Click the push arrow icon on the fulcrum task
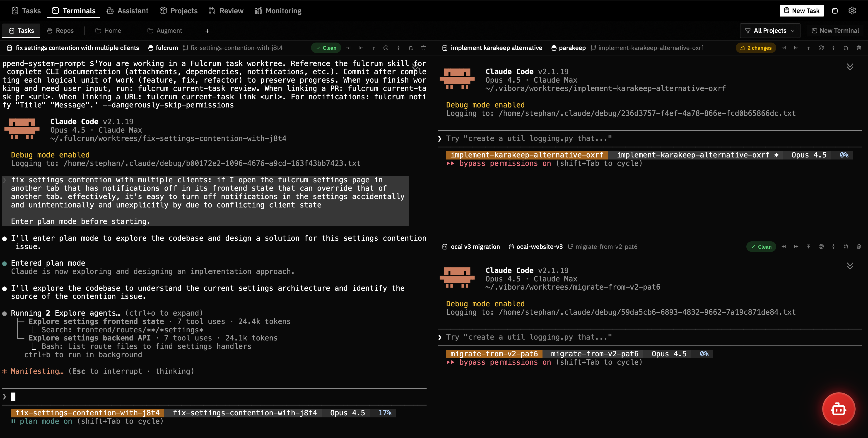868x438 pixels. [x=373, y=48]
